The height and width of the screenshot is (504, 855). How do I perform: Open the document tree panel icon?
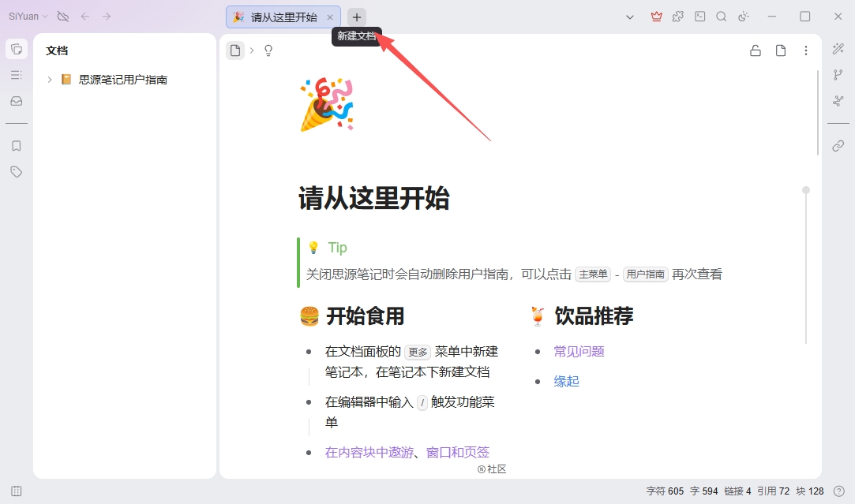click(17, 49)
